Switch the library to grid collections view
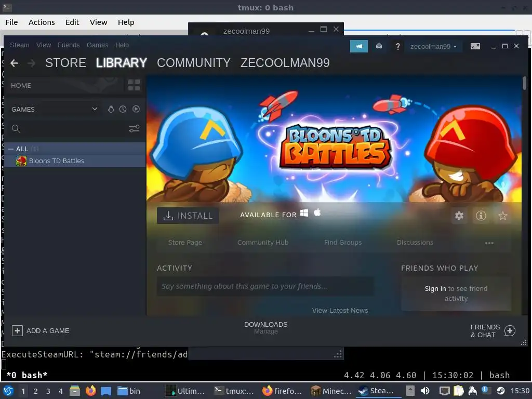Screen dimensions: 532x399 [x=134, y=85]
